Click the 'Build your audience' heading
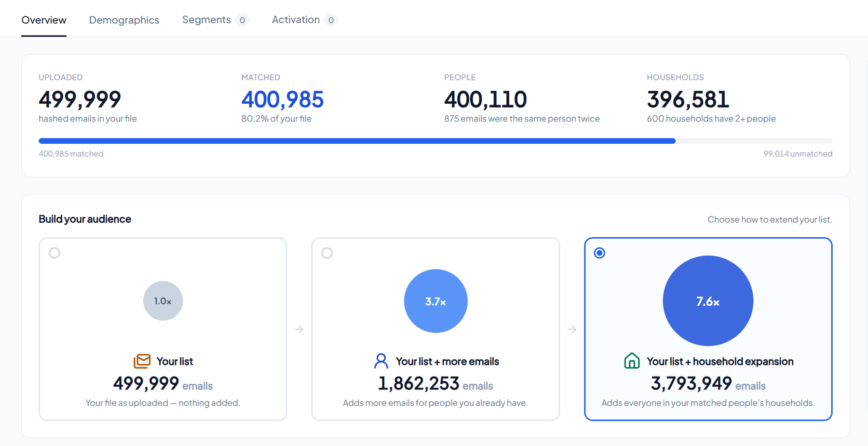 pos(85,219)
